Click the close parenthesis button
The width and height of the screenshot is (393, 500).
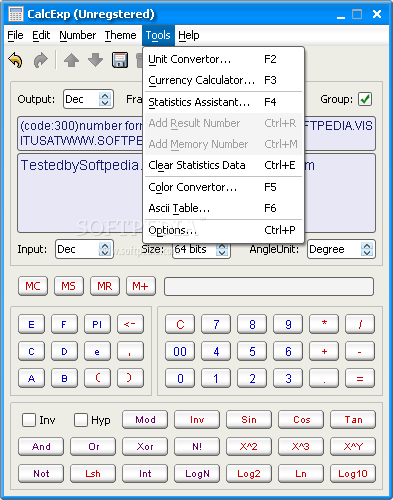[130, 378]
